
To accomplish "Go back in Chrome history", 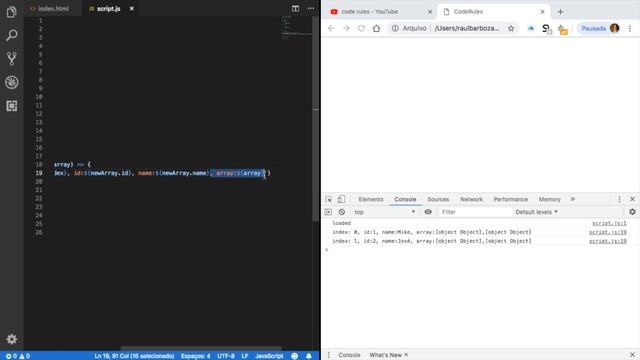I will [x=331, y=28].
